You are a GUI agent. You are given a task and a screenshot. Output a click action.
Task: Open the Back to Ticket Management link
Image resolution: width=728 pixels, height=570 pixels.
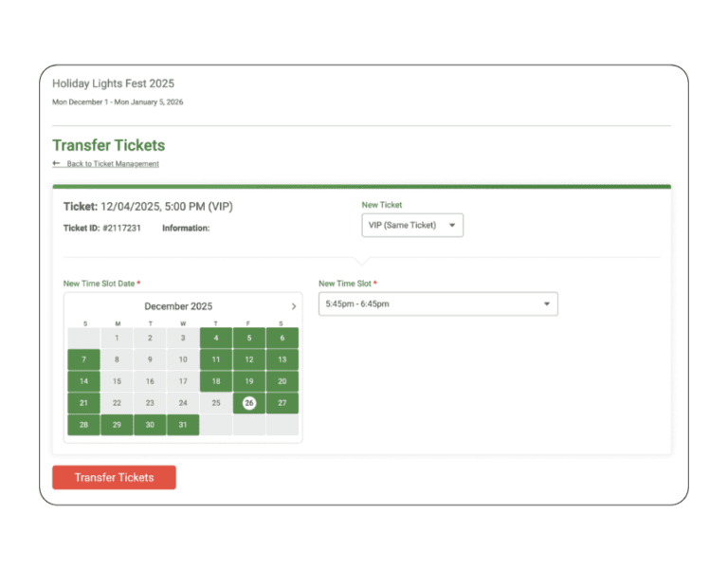tap(113, 163)
